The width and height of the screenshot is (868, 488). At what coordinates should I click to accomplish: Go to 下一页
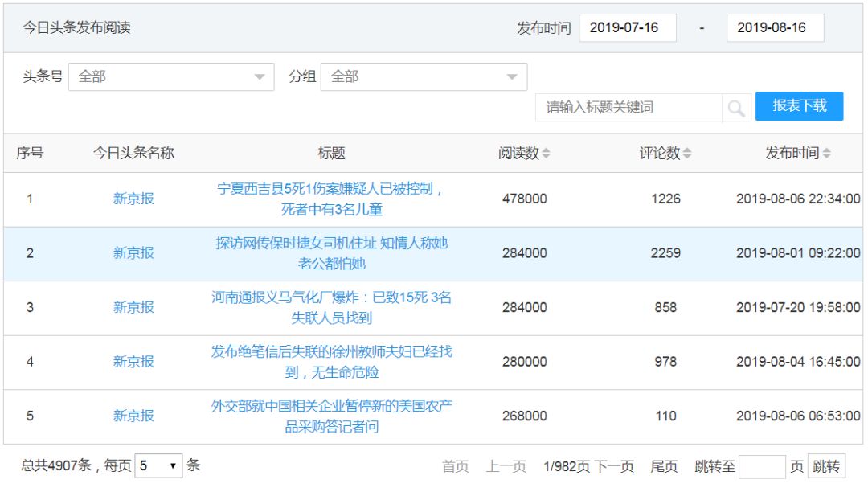[x=614, y=466]
